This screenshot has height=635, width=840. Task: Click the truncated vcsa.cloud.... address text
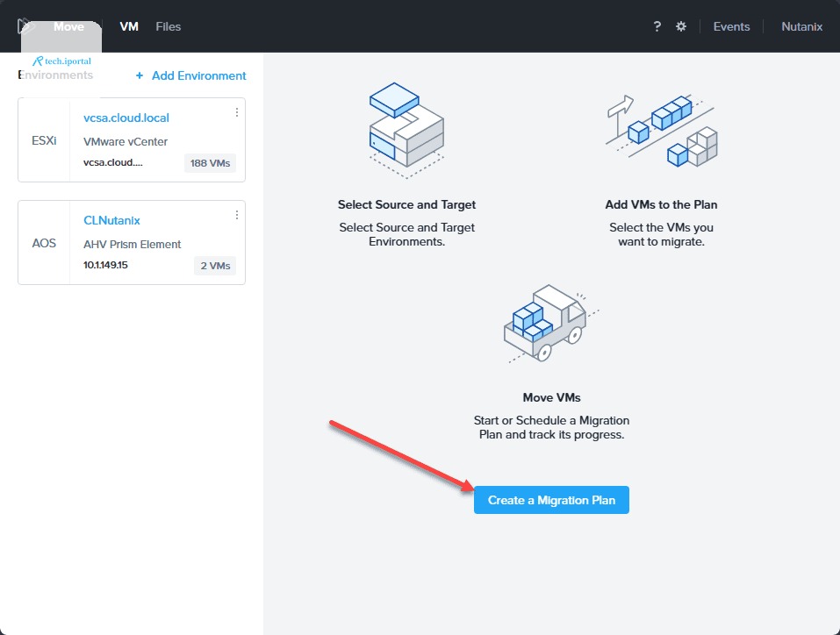[113, 162]
